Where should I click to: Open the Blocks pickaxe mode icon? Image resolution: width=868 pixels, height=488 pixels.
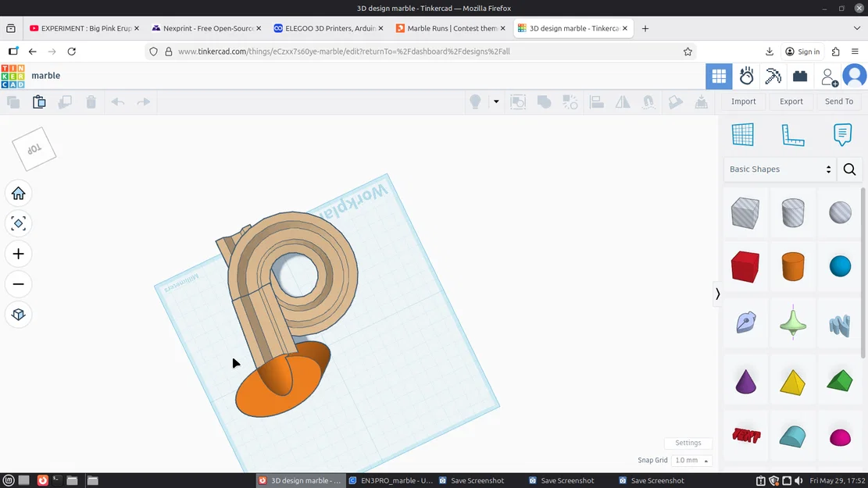click(x=773, y=77)
